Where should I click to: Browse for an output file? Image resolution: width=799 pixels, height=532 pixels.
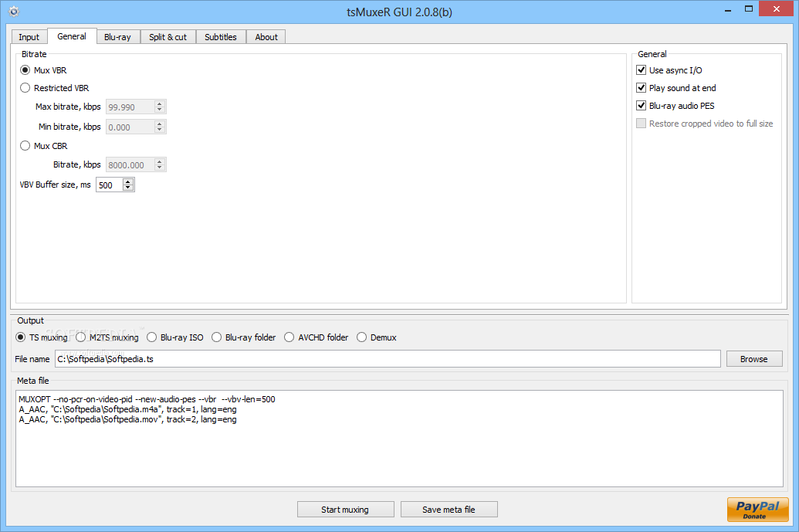754,359
